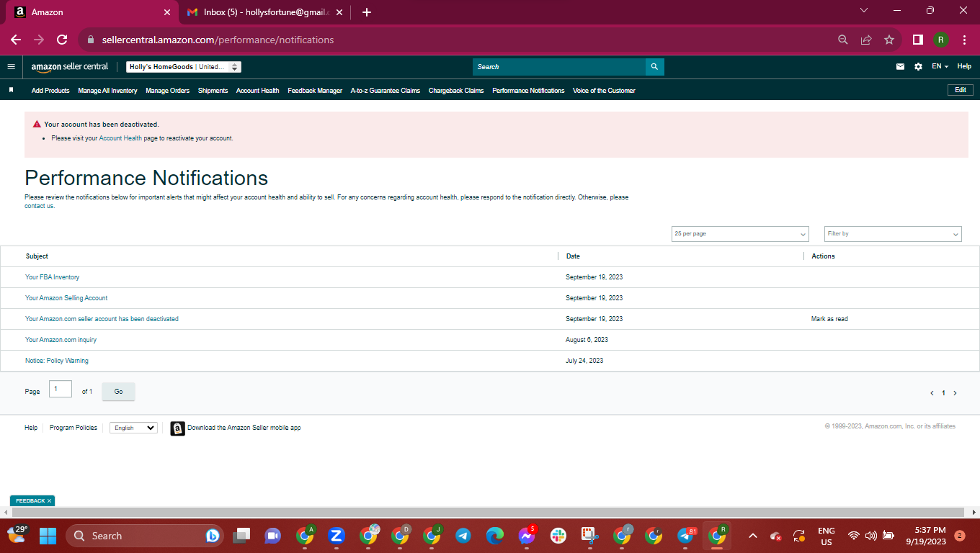The image size is (980, 553).
Task: Open Manage All Inventory in the navigation bar
Action: point(107,91)
